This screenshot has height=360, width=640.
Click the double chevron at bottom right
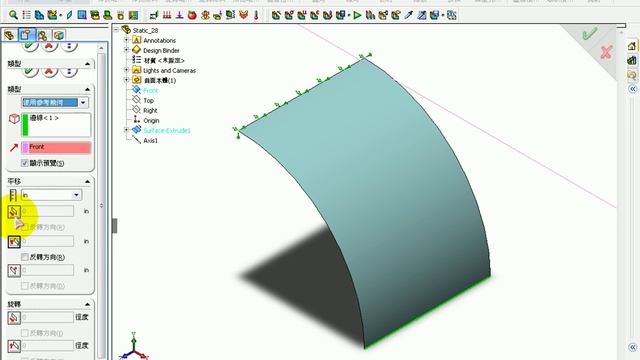point(633,347)
